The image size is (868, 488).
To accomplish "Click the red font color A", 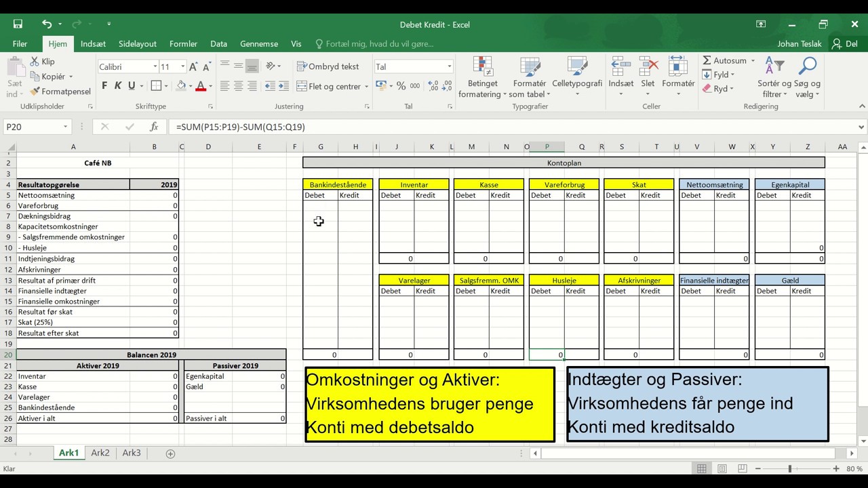I will click(200, 86).
